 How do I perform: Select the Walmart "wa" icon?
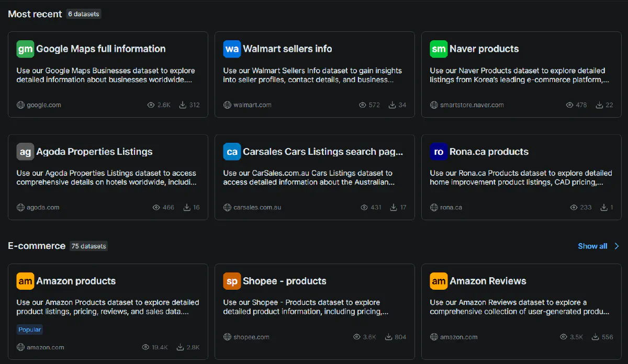click(x=231, y=49)
